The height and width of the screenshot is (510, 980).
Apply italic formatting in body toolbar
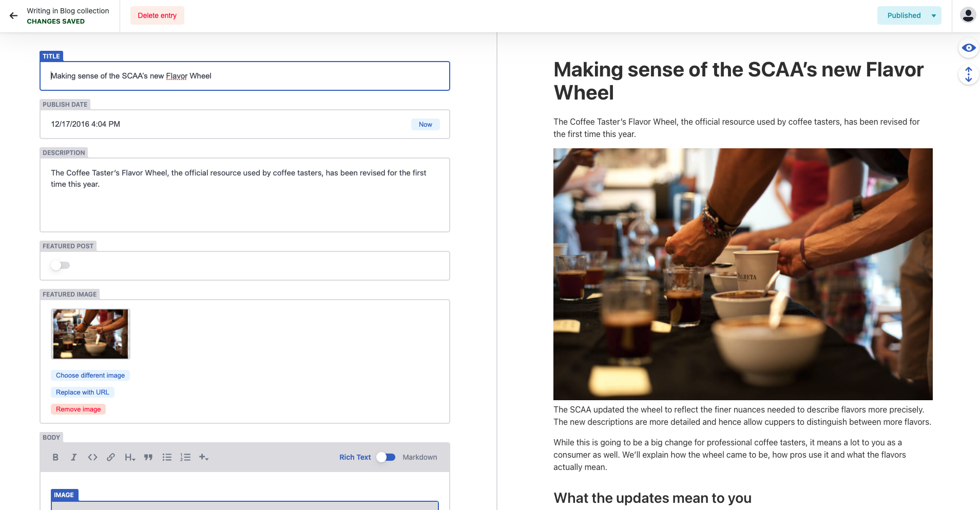74,457
